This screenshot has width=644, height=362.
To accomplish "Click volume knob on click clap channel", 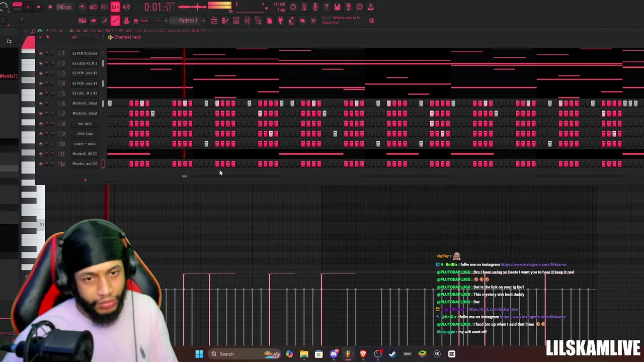I will (x=52, y=134).
